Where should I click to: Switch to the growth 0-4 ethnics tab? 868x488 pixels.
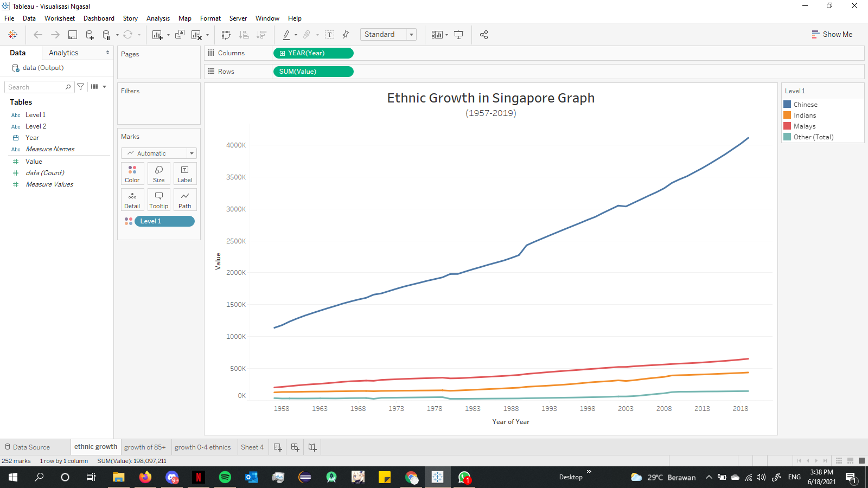pos(203,447)
